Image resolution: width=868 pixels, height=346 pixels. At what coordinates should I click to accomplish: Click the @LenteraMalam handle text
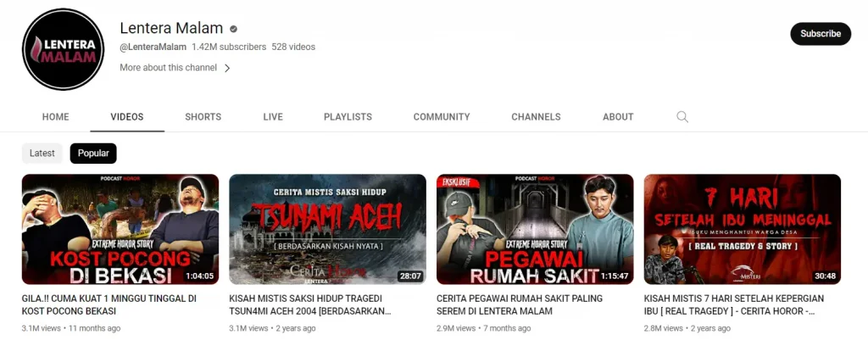click(153, 47)
